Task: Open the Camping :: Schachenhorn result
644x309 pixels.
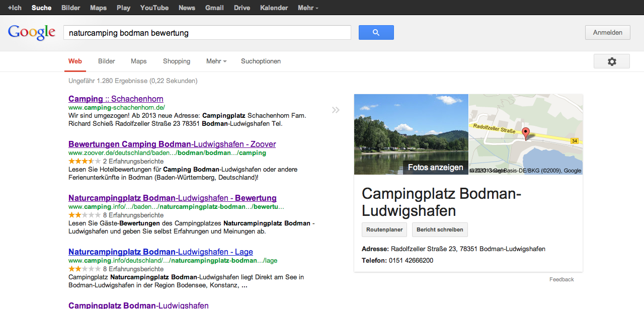Action: [x=116, y=99]
